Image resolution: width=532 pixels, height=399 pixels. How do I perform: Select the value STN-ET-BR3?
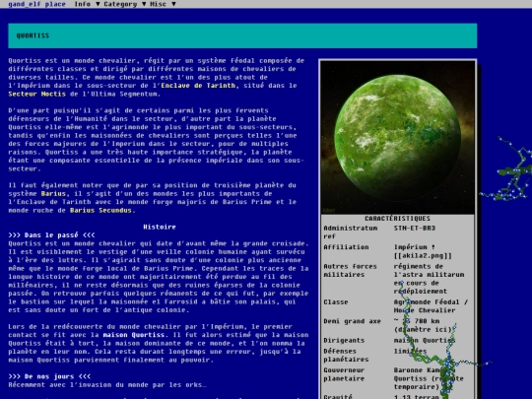(415, 228)
